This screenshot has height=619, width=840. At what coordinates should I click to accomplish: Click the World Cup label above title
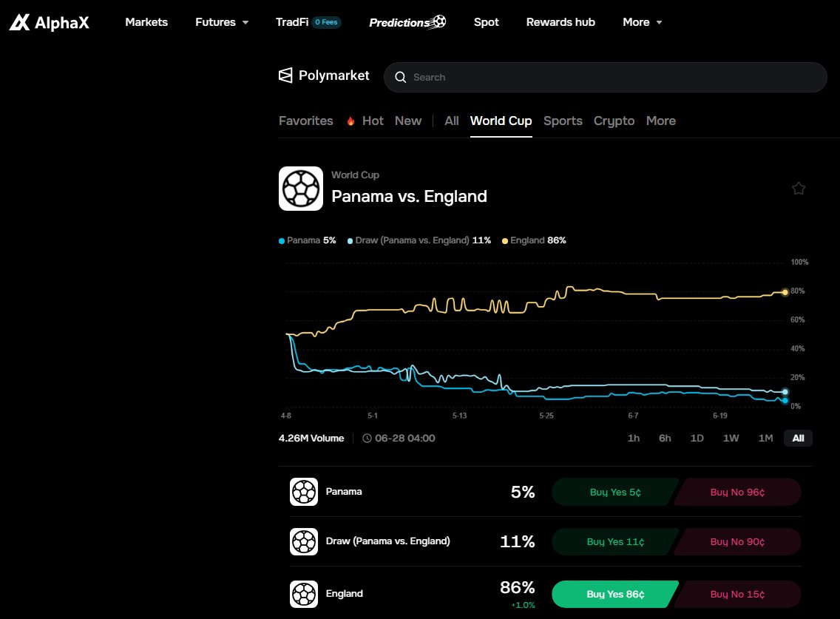tap(355, 175)
